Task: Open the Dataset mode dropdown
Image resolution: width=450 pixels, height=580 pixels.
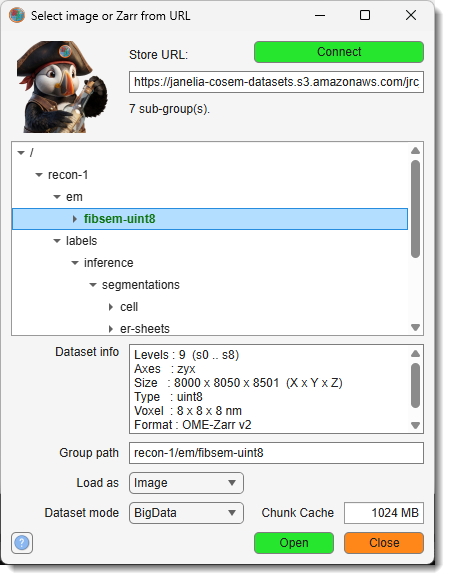Action: point(186,513)
